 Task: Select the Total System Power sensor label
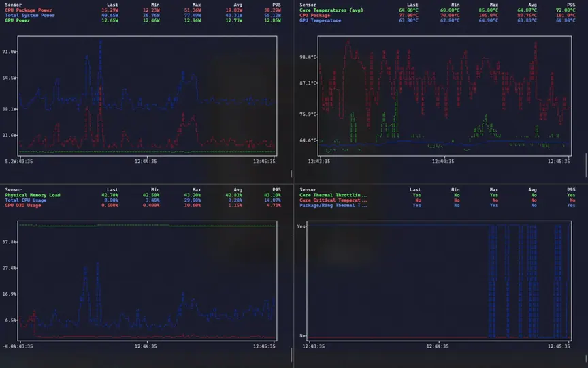[x=30, y=16]
